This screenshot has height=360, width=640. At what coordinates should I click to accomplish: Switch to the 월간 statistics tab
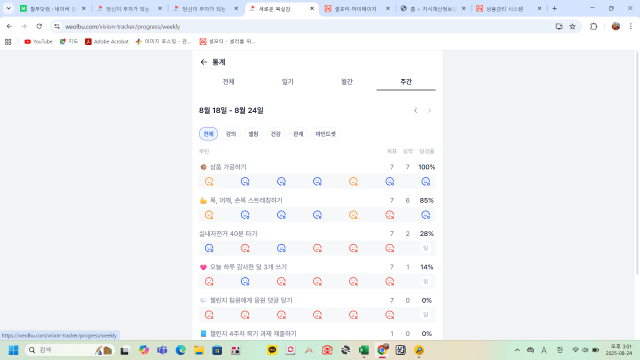[347, 82]
